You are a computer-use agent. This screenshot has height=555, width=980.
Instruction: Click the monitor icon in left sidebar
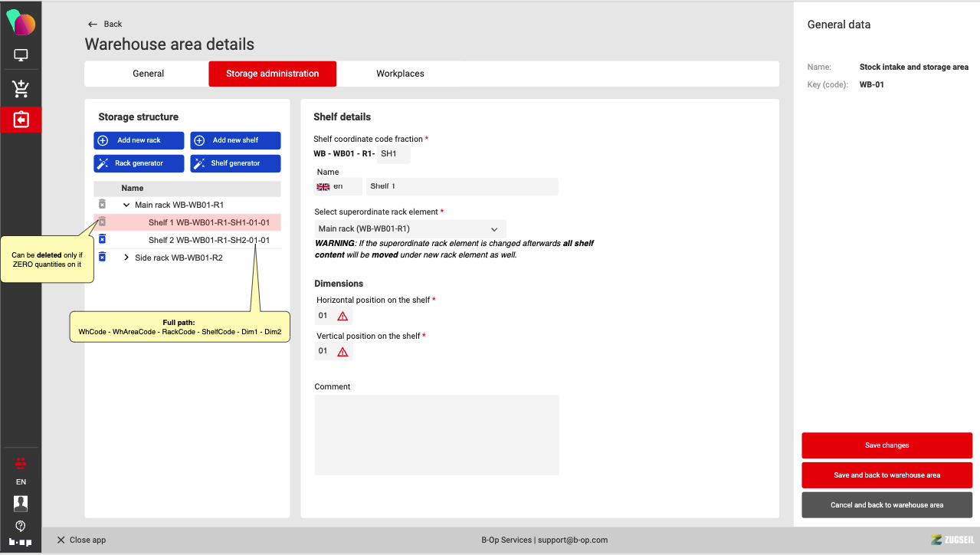pos(21,55)
